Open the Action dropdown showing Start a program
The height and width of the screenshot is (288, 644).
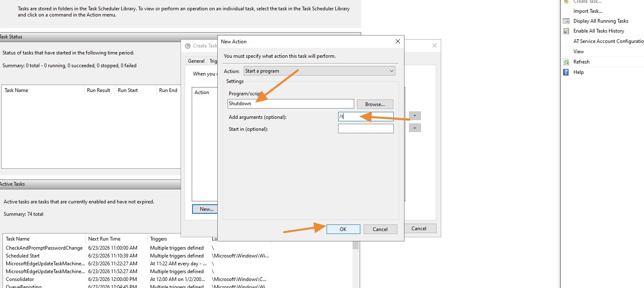[319, 71]
